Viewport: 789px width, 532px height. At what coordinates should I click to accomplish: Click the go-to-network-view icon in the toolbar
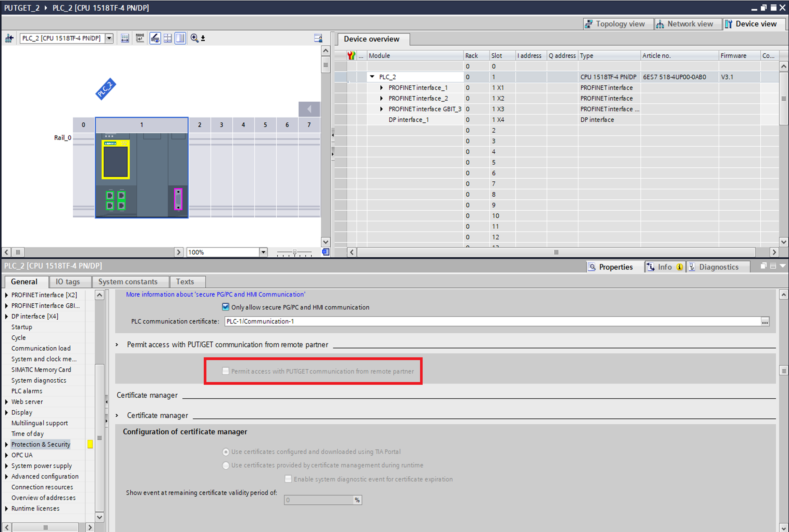[x=9, y=38]
